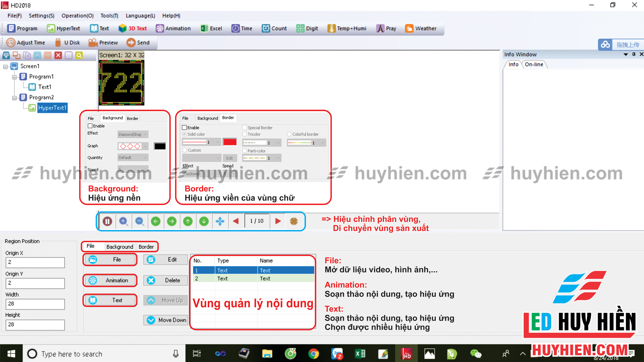Click the Send icon to upload
644x362 pixels.
click(139, 42)
